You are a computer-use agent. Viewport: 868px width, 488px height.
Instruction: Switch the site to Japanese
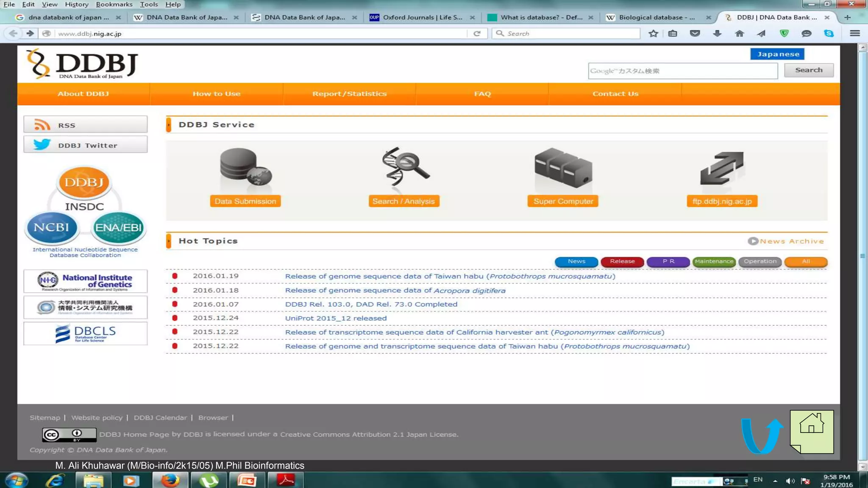pos(777,54)
